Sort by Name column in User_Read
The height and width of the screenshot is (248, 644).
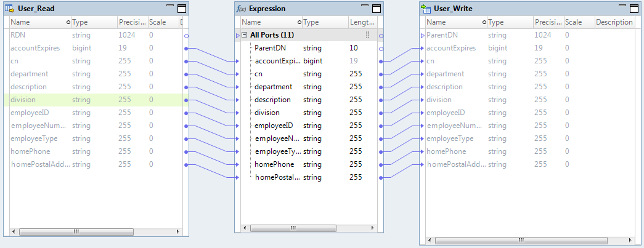[x=37, y=22]
